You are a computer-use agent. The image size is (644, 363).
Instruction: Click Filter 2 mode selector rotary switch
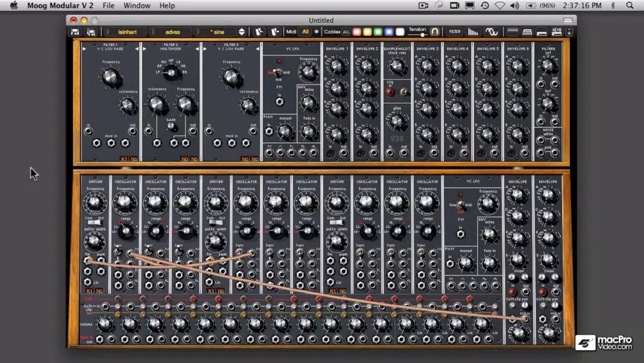tap(171, 73)
